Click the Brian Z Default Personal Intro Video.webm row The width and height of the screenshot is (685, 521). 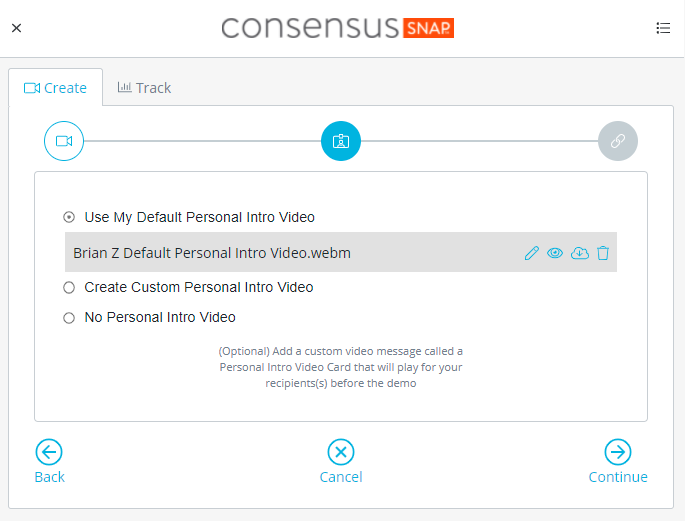(341, 252)
